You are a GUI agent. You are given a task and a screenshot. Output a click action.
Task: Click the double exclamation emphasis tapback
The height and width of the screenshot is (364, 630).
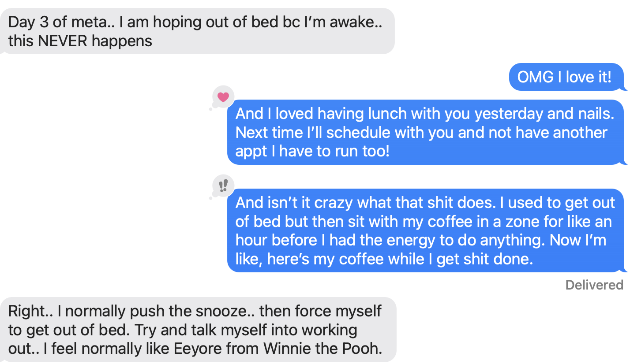(223, 186)
